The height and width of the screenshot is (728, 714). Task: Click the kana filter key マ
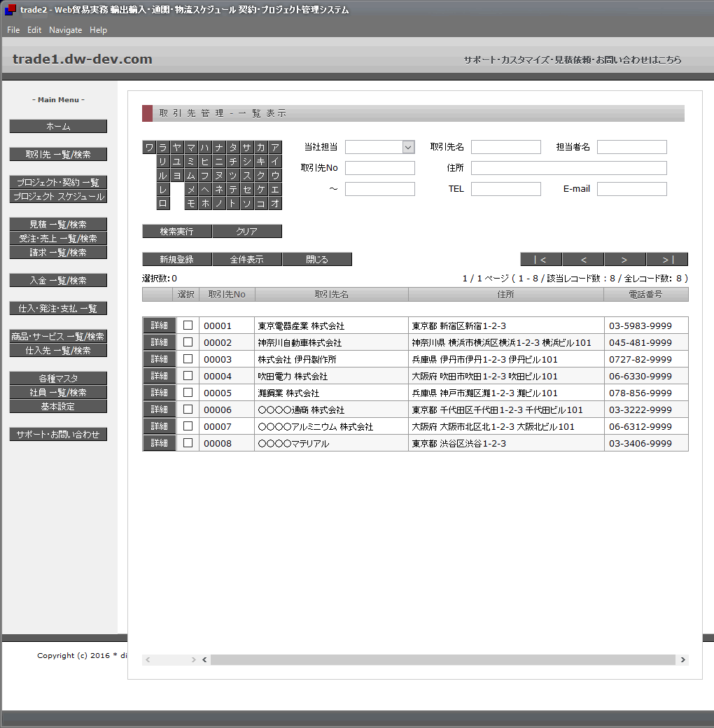191,147
